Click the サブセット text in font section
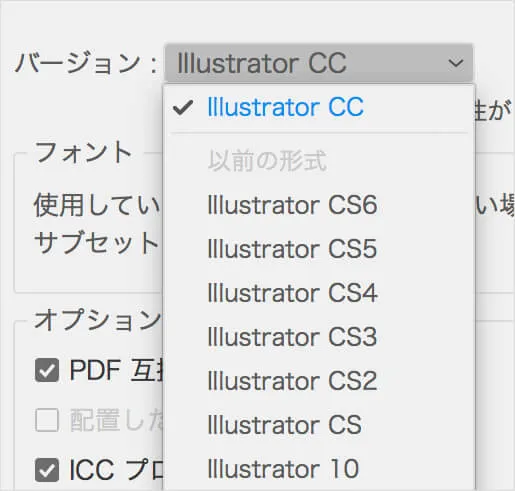 pos(96,242)
